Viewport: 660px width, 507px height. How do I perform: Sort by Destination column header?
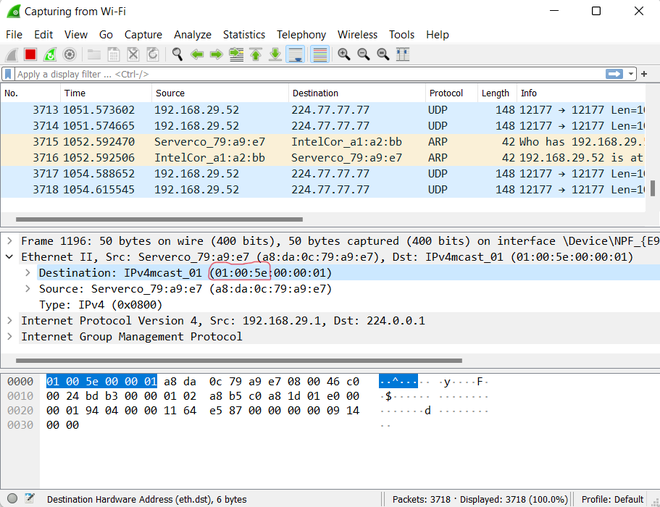click(357, 93)
